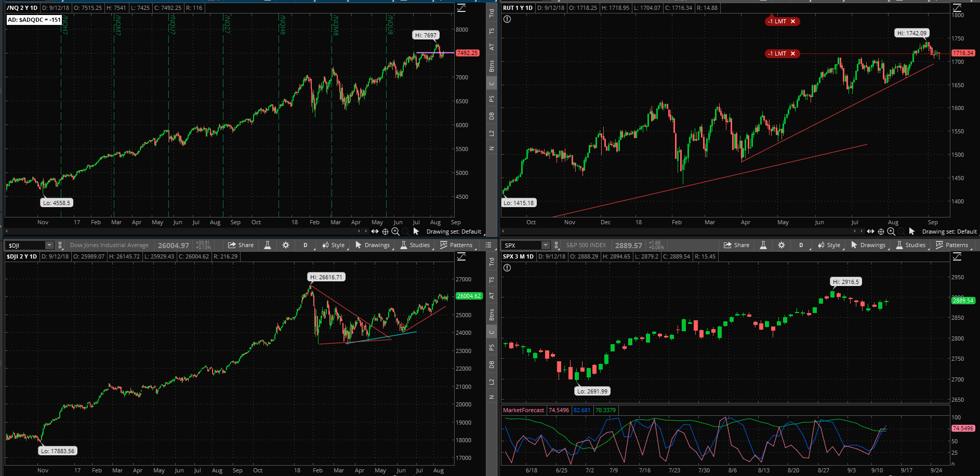Toggle the DB side tab next to /NQ chart
Viewport: 980px width, 476px height.
pyautogui.click(x=492, y=116)
